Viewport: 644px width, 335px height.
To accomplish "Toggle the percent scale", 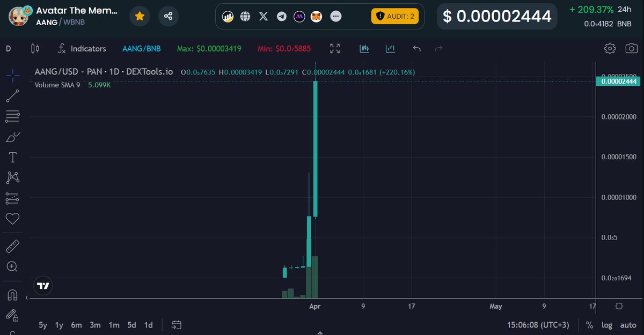I will tap(590, 325).
